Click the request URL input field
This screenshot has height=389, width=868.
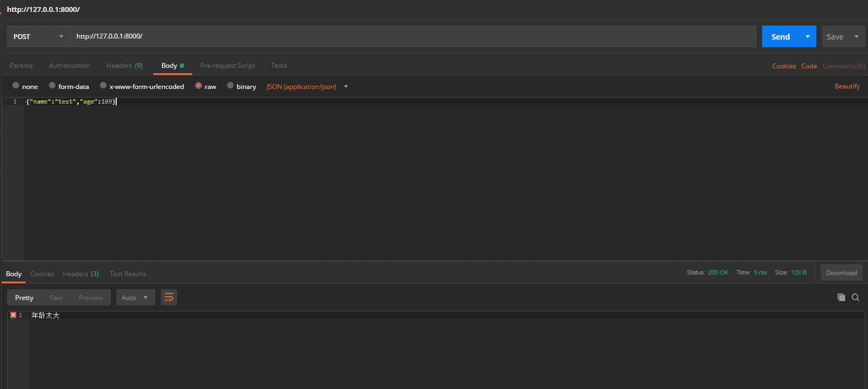[x=413, y=36]
